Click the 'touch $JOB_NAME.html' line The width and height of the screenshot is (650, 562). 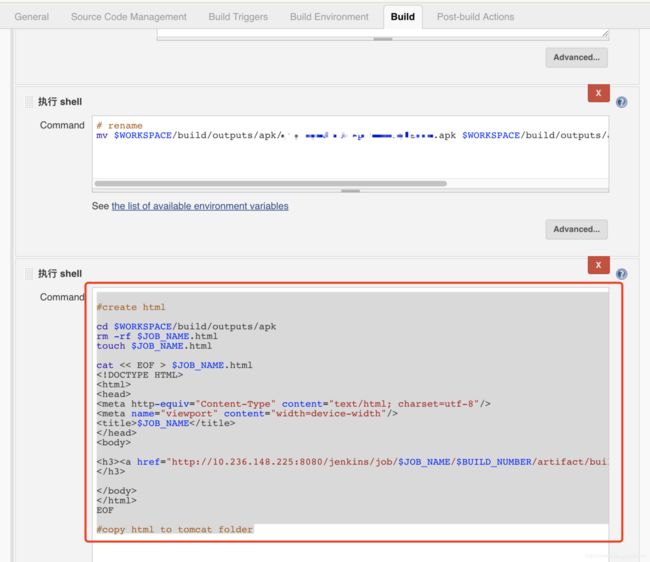pyautogui.click(x=154, y=346)
